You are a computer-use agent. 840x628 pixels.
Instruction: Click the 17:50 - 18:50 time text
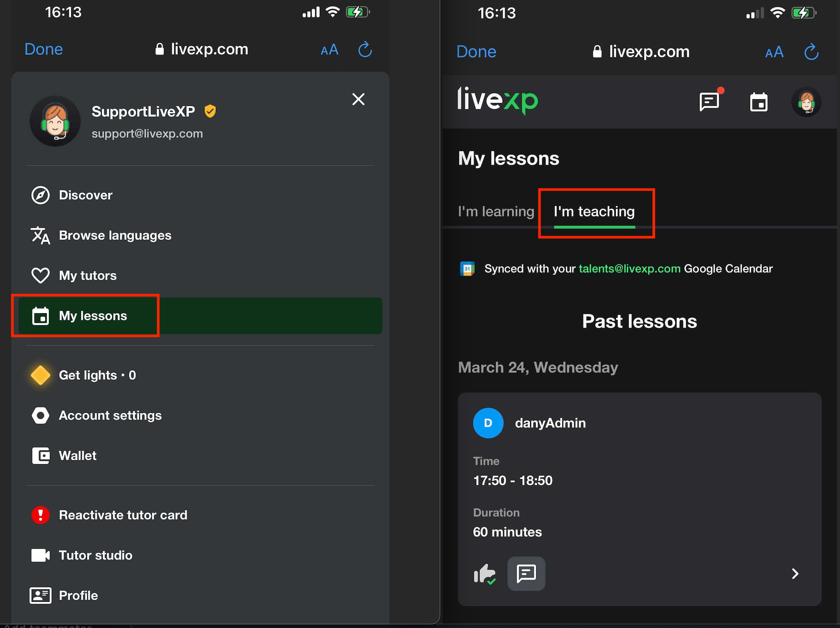(513, 481)
